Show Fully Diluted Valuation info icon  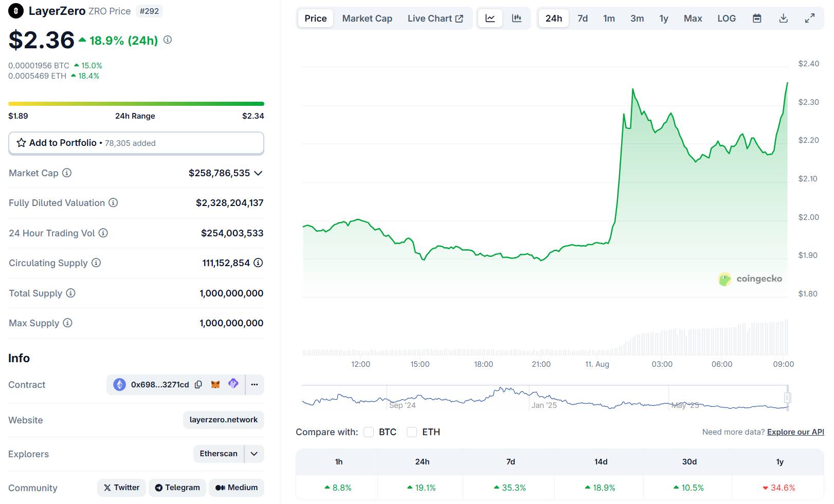pos(113,202)
